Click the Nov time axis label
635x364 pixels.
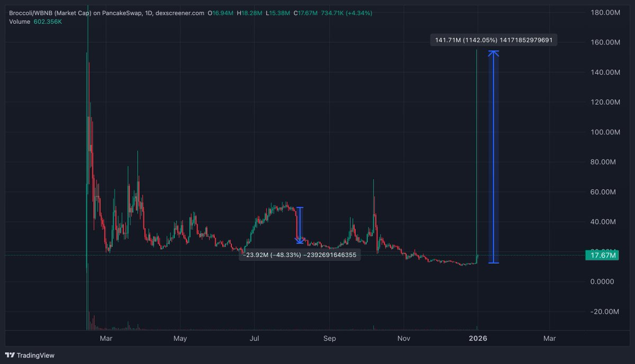tap(404, 338)
